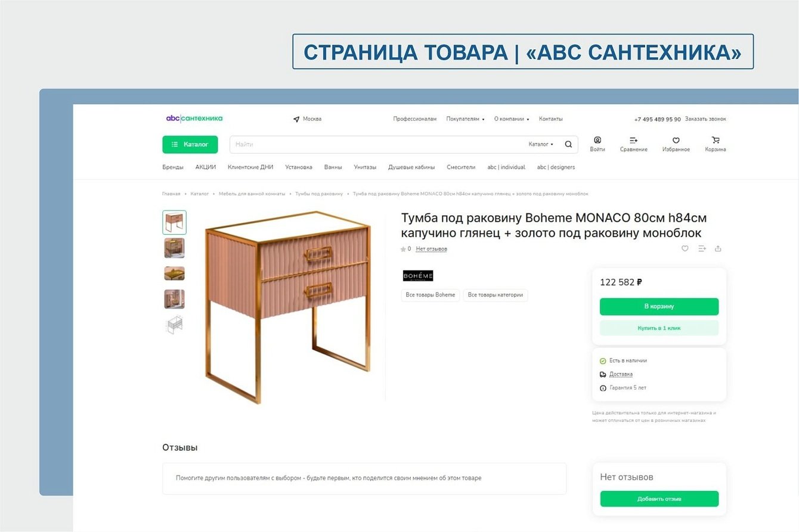Image resolution: width=799 pixels, height=532 pixels.
Task: Expand the Покупателям dropdown menu
Action: coord(465,119)
